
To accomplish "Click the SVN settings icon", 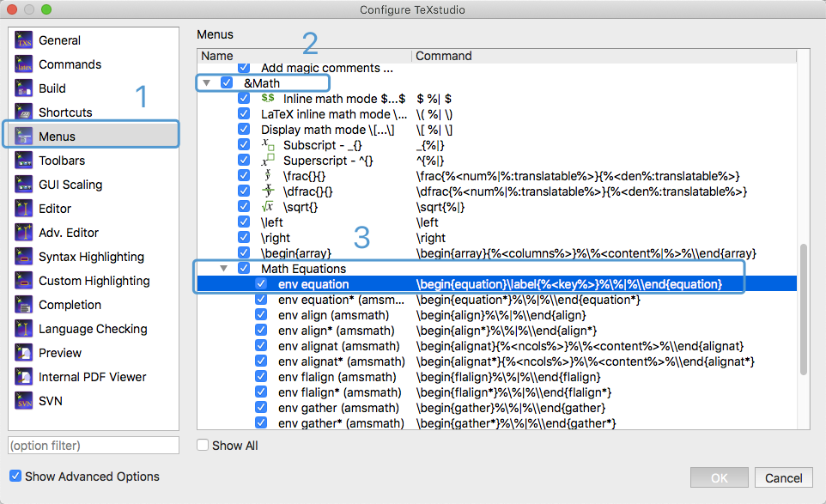I will pos(23,400).
